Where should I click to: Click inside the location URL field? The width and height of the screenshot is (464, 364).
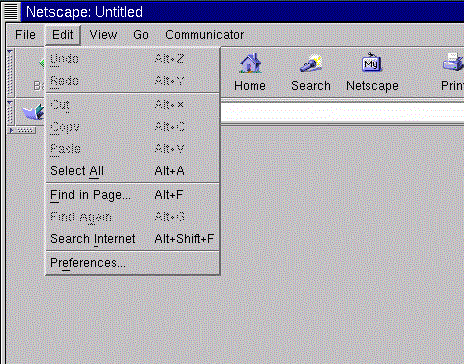coord(342,112)
